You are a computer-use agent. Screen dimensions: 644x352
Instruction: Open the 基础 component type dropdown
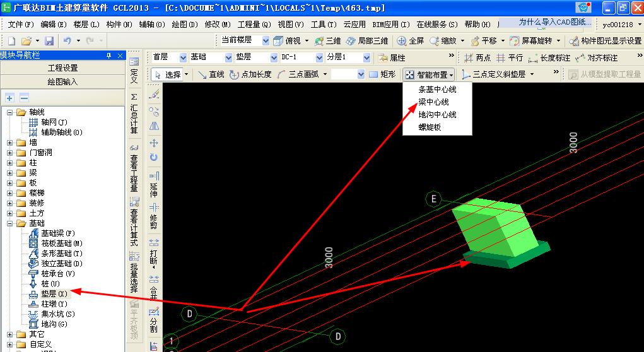[229, 57]
